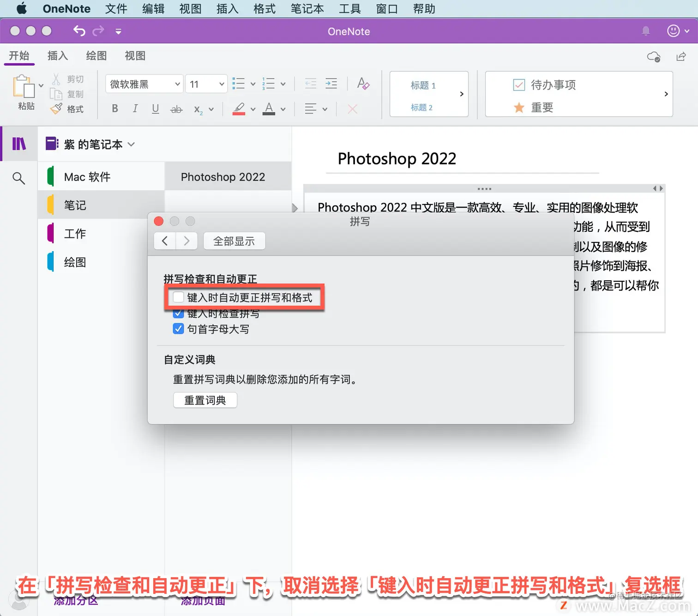
Task: Click the 全部显示 button
Action: [234, 241]
